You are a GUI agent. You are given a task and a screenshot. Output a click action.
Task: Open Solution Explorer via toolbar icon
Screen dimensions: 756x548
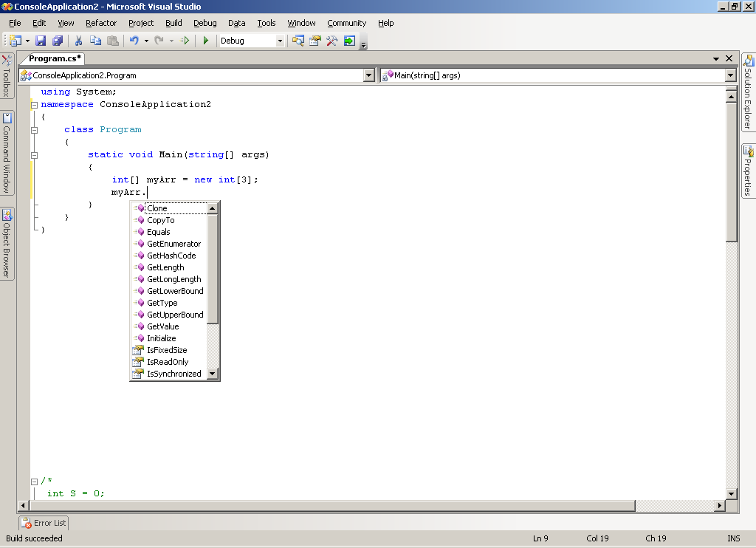(298, 41)
